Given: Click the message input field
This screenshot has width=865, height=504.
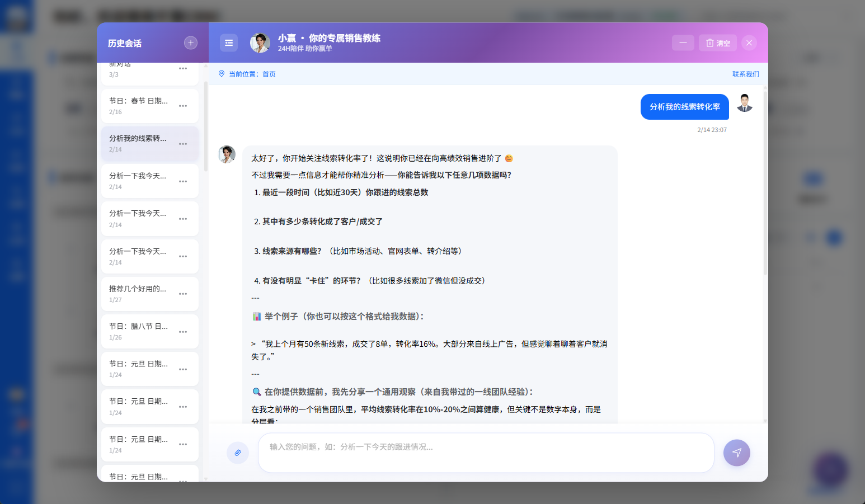Looking at the screenshot, I should pos(486,453).
